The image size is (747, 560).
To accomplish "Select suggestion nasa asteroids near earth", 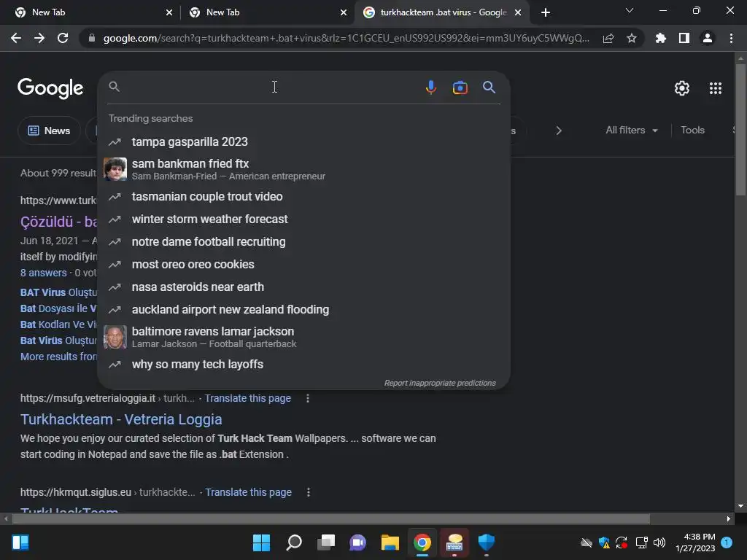I will (x=303, y=287).
